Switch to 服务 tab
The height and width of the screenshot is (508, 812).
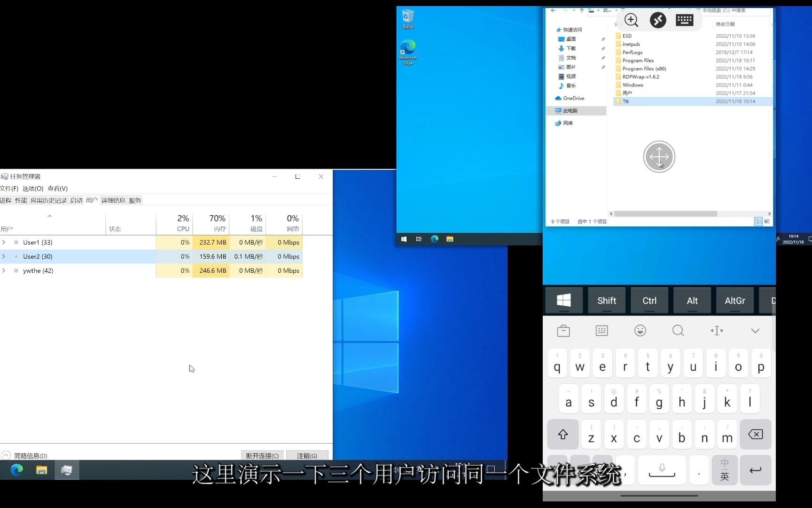135,200
